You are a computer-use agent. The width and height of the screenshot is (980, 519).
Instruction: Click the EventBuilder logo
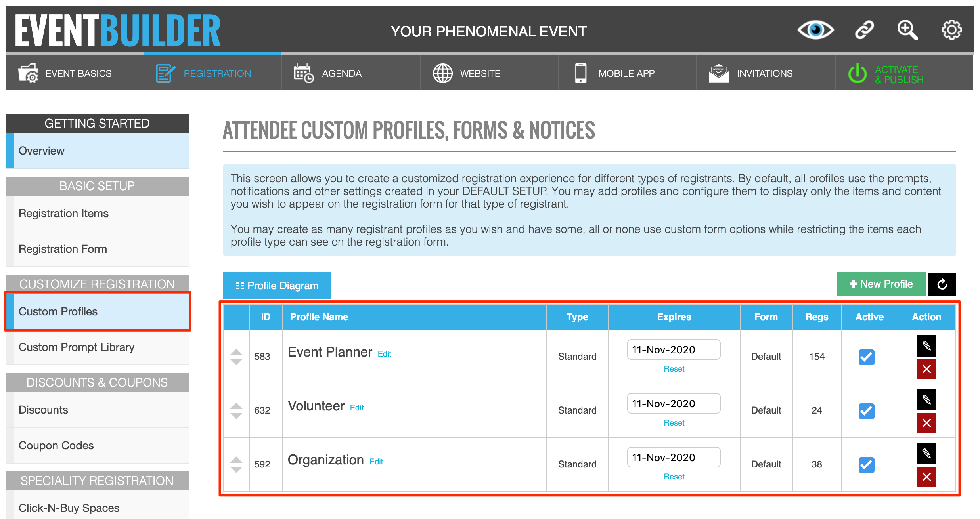coord(118,31)
